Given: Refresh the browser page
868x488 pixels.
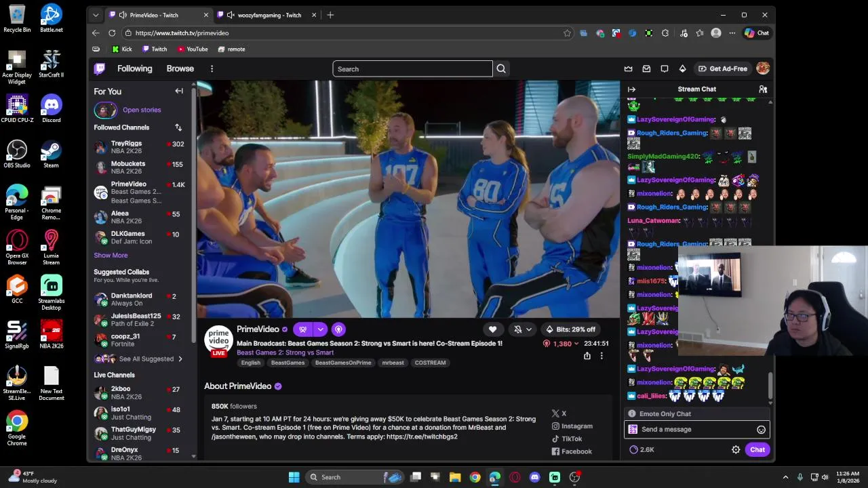Looking at the screenshot, I should [x=112, y=33].
